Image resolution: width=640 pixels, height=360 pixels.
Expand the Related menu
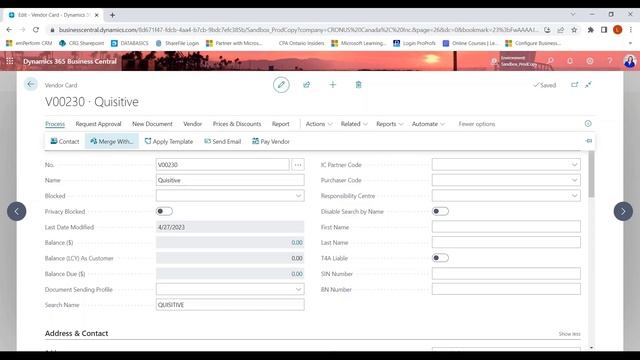tap(354, 124)
